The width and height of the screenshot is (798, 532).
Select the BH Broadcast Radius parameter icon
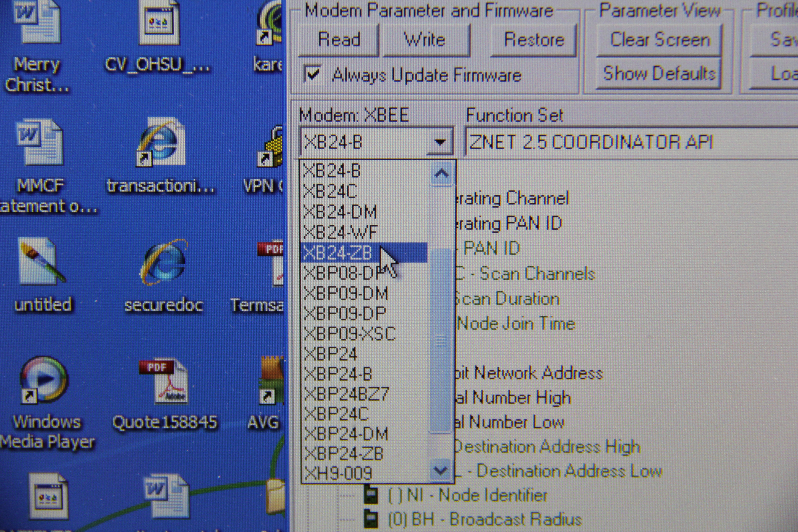(x=371, y=519)
